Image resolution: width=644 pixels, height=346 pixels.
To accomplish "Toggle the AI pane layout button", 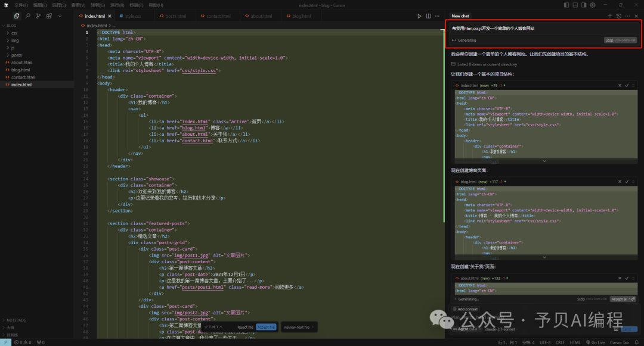I will (x=584, y=5).
